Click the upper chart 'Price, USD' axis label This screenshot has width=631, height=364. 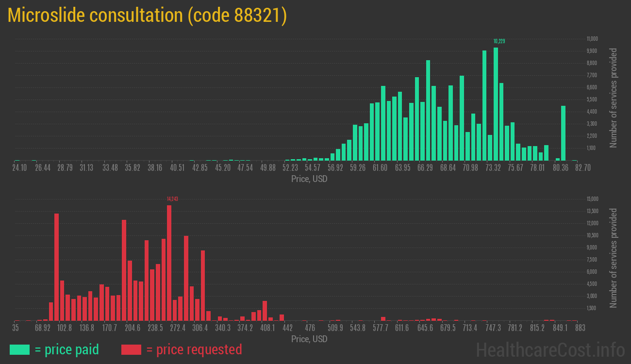(309, 179)
